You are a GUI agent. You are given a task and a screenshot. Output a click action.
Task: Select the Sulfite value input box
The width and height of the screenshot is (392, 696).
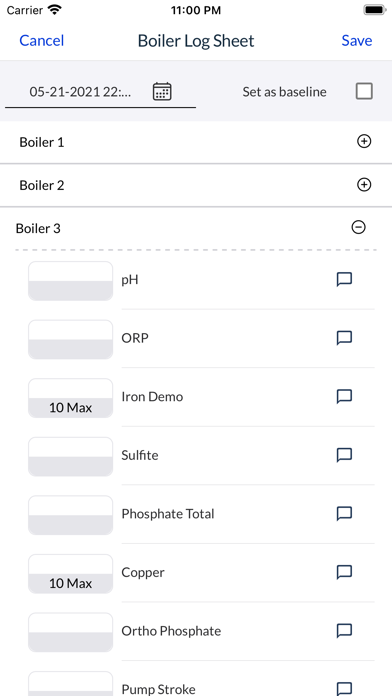pyautogui.click(x=71, y=457)
